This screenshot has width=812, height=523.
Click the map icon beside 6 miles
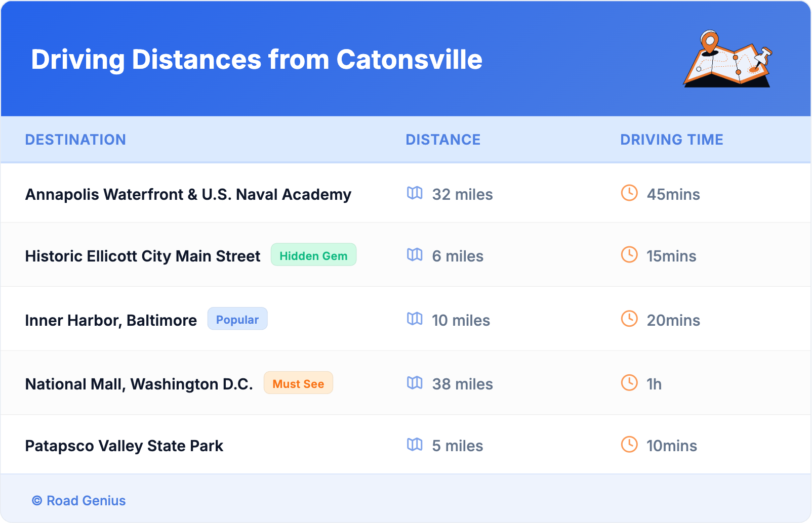(x=415, y=255)
